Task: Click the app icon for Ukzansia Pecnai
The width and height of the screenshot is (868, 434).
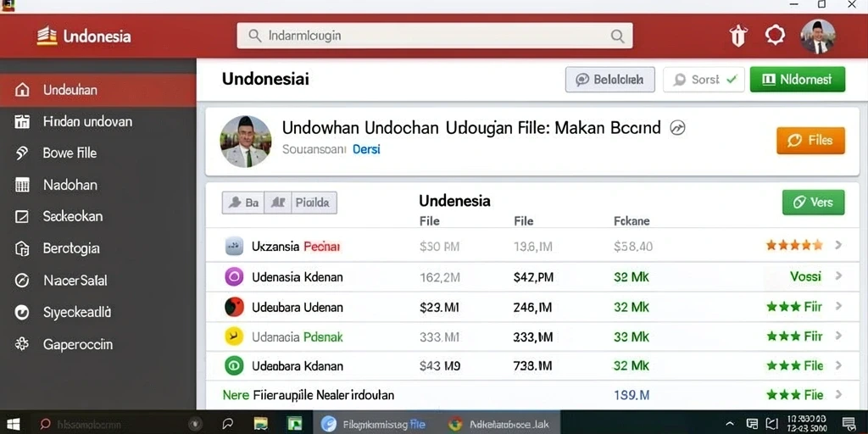Action: coord(234,246)
